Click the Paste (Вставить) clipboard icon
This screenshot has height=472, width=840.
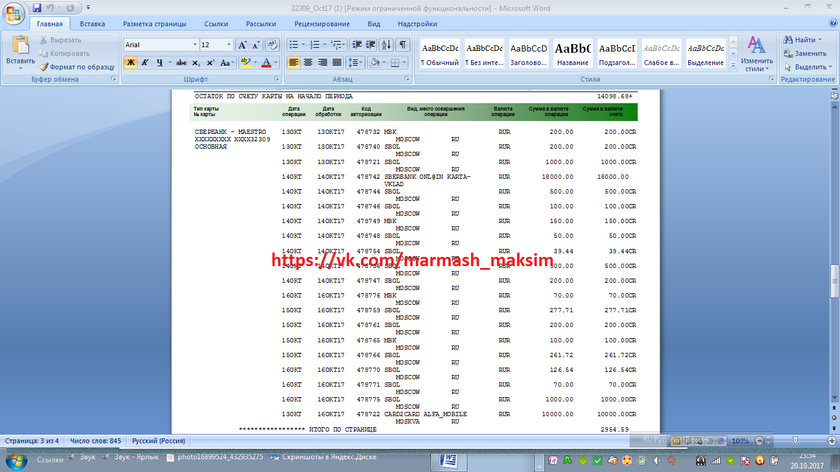coord(20,45)
